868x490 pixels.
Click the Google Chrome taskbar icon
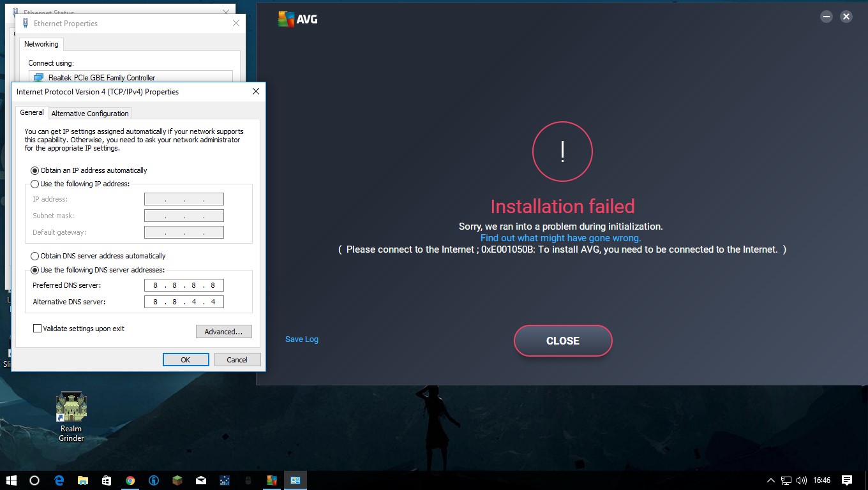[x=130, y=480]
